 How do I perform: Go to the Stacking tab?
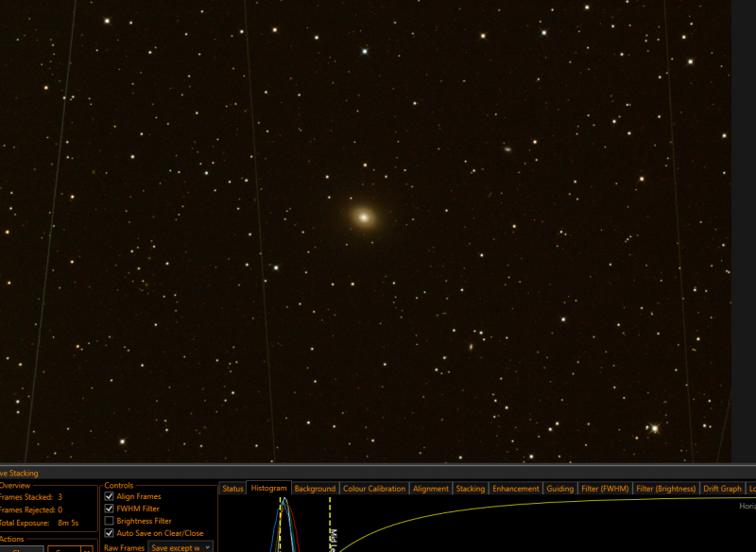coord(470,489)
